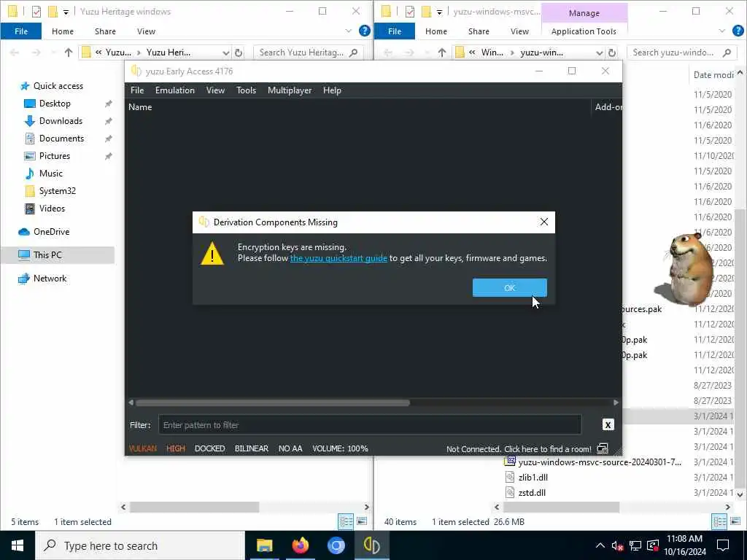Toggle NO AA anti-aliasing setting

pos(290,448)
